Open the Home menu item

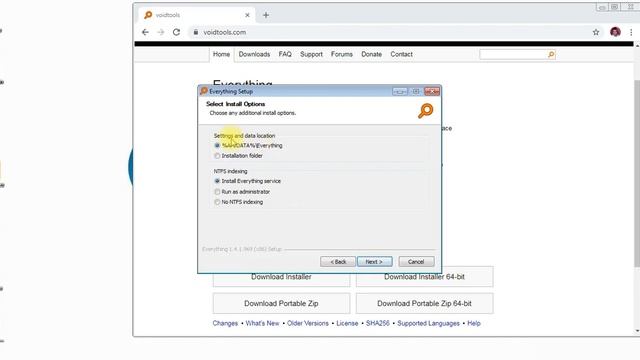pos(221,54)
